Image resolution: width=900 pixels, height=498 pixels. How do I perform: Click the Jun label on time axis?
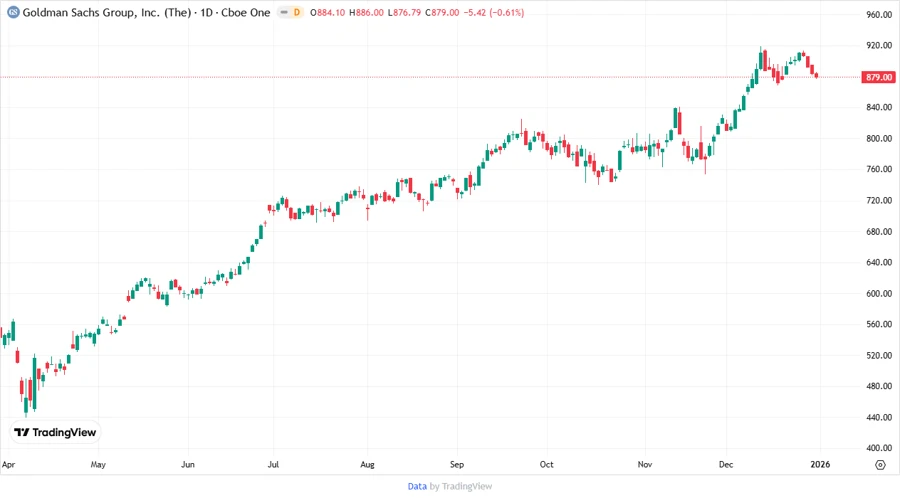tap(188, 464)
